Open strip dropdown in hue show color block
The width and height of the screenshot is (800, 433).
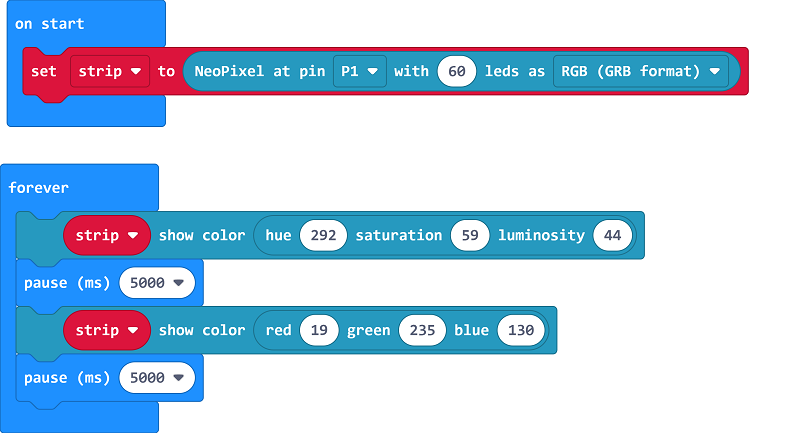click(106, 236)
